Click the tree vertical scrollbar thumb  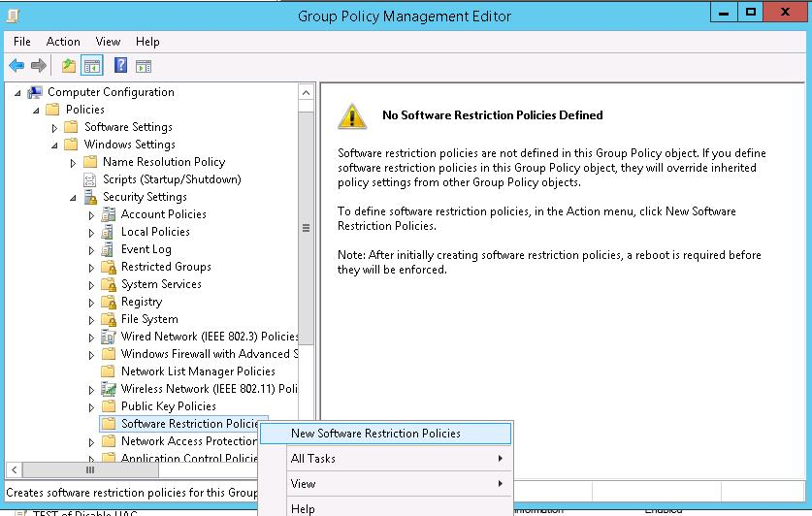306,228
